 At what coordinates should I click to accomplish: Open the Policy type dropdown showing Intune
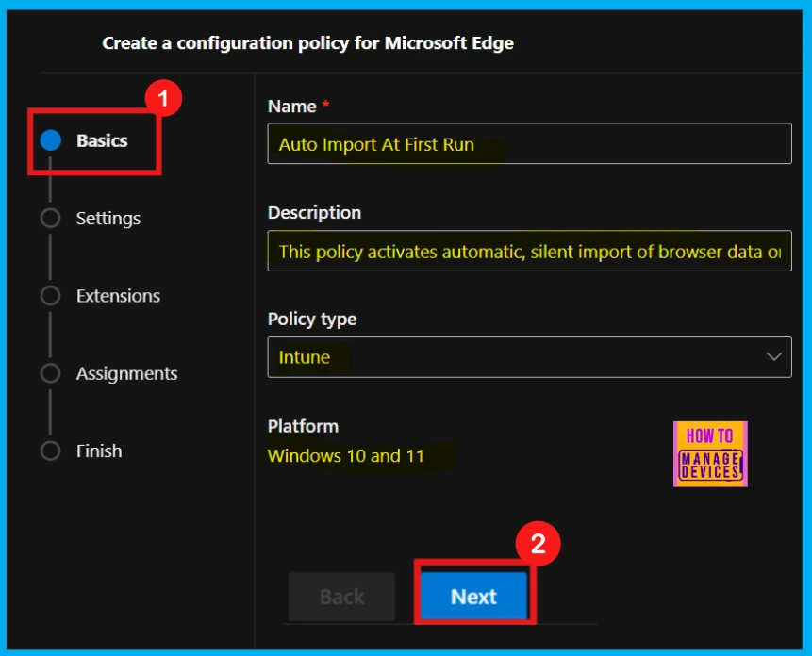[x=529, y=357]
